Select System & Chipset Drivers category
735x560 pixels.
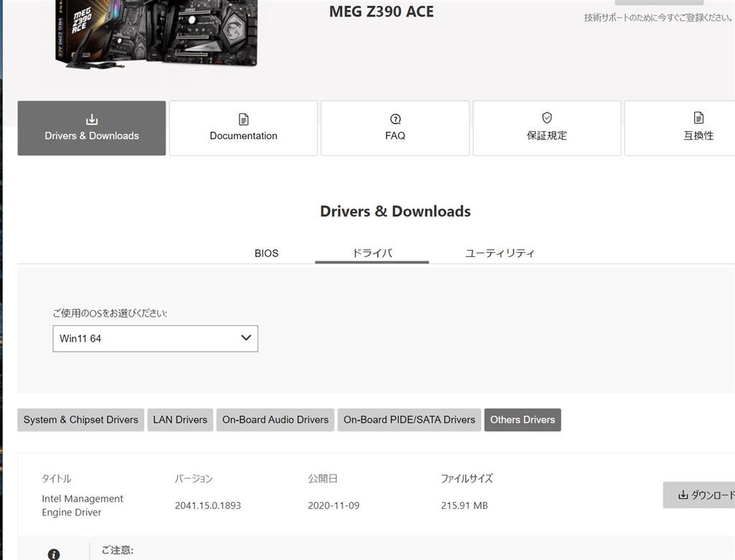pos(80,420)
